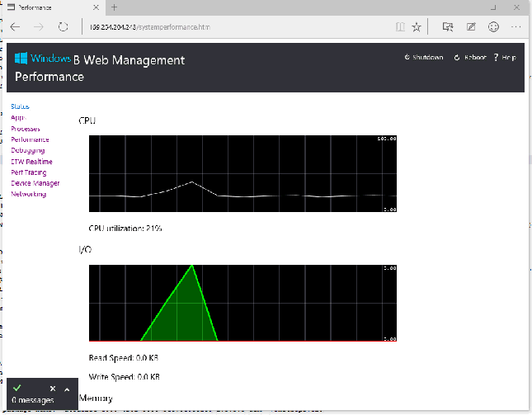This screenshot has width=532, height=415.
Task: Open the Edge hub panel icon
Action: click(x=448, y=26)
